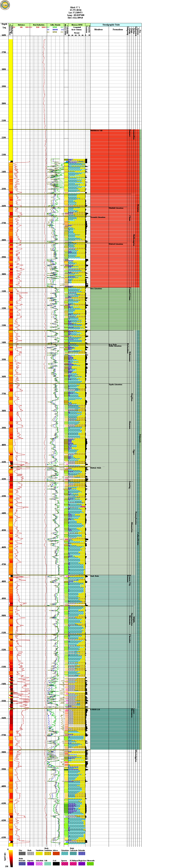Click the Towanda Limestone member label
The image size is (184, 868).
coord(98,217)
